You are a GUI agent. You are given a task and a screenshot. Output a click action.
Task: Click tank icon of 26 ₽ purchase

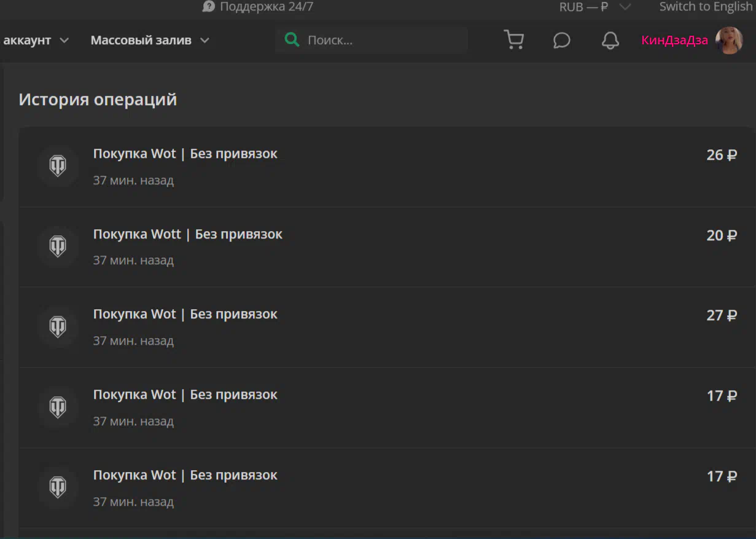click(x=58, y=166)
